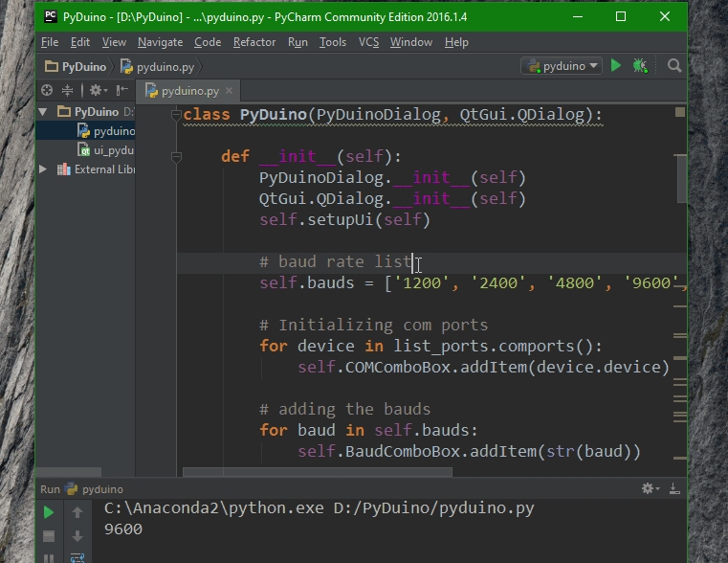
Task: Click pyduino.py breadcrumb in navigation bar
Action: 158,67
